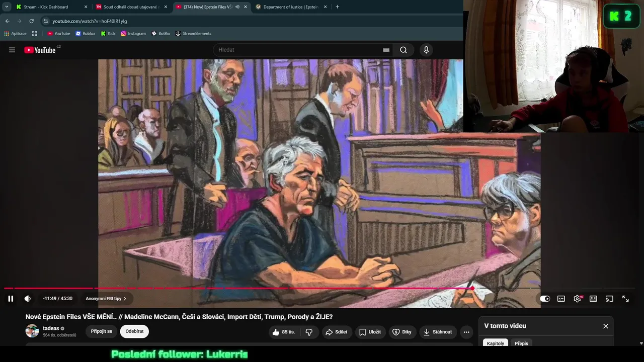Open tadeas channel name link
This screenshot has height=362, width=644.
point(51,328)
